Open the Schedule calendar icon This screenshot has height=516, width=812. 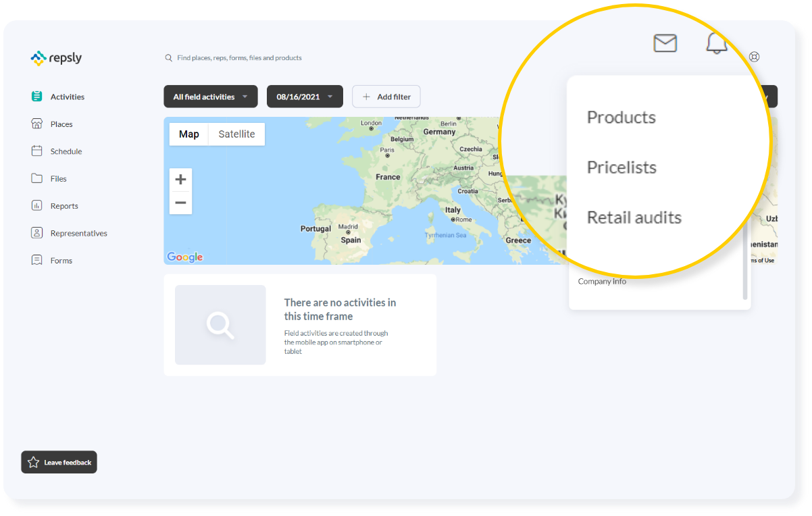(x=36, y=151)
